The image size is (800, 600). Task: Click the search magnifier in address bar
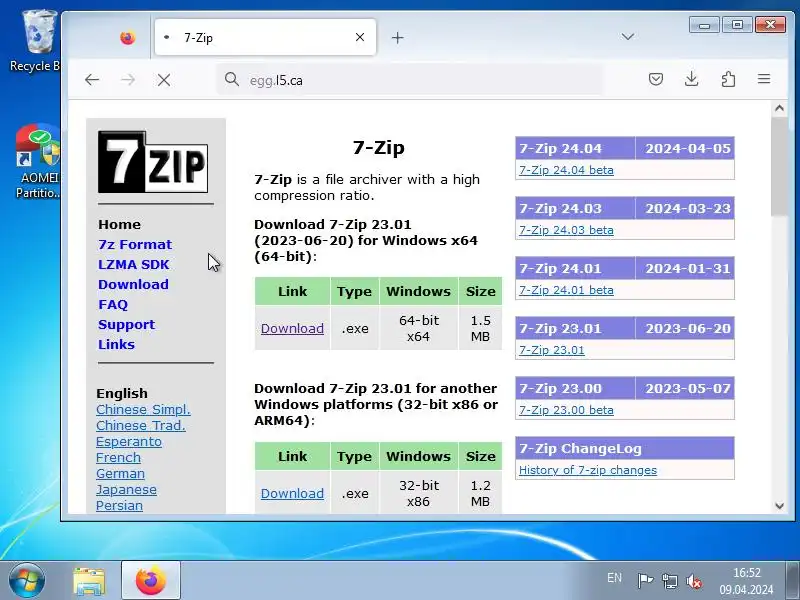[232, 80]
